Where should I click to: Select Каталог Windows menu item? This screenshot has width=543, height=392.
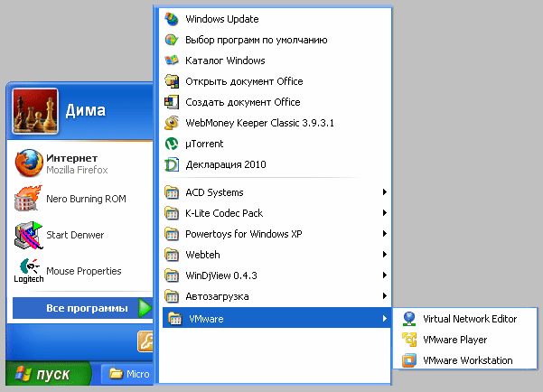[276, 61]
